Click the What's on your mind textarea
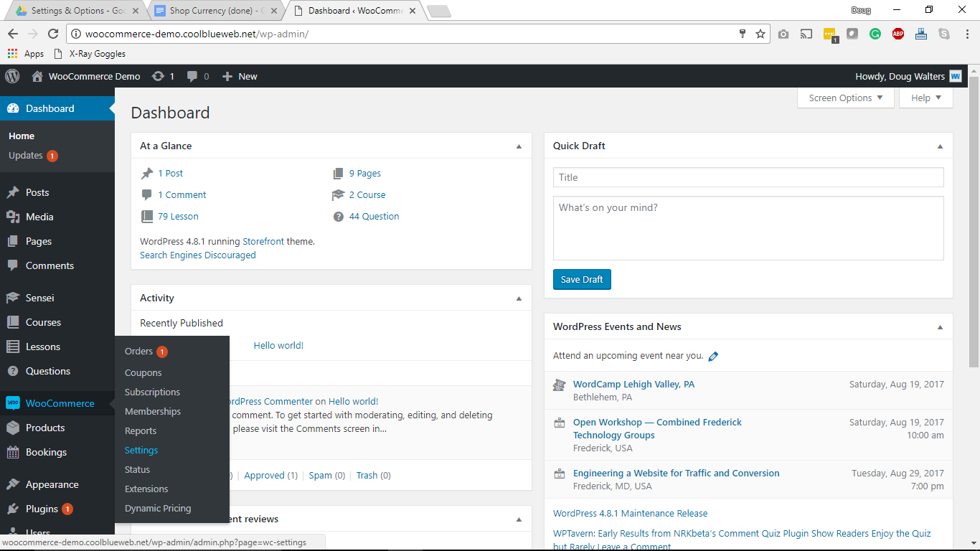 point(748,228)
